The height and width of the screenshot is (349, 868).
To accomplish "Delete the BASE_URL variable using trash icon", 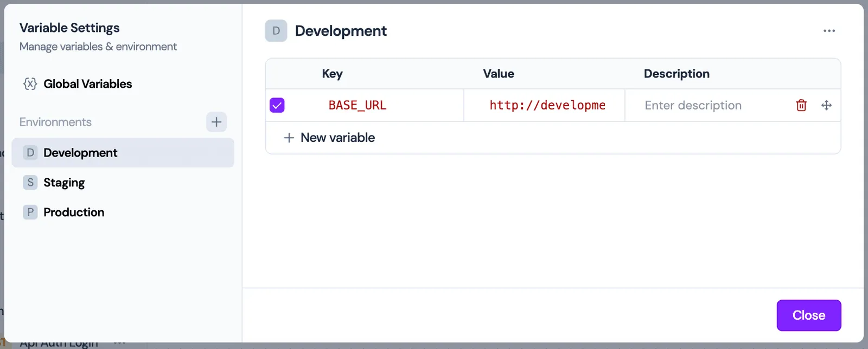I will coord(801,105).
